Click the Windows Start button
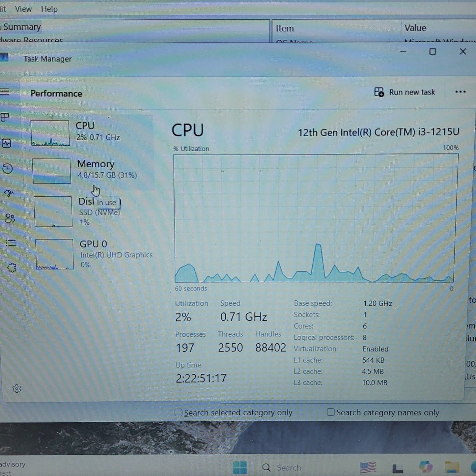The width and height of the screenshot is (476, 476). pos(240,467)
